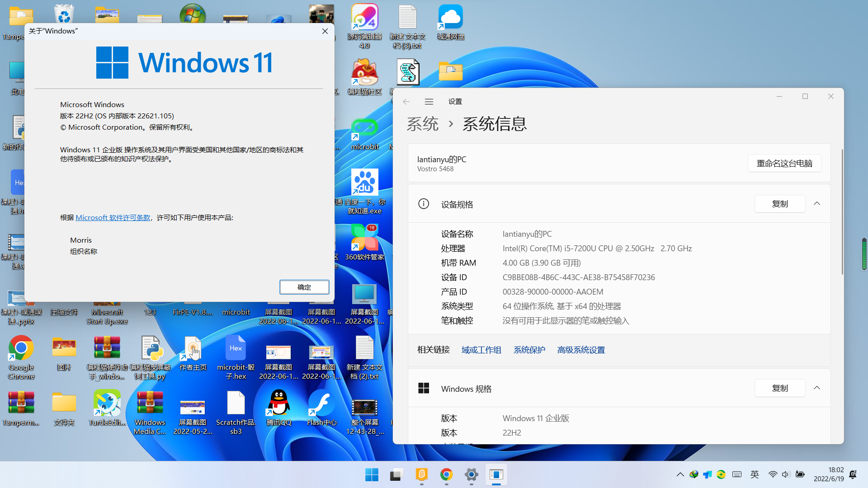Open Settings gear icon on taskbar

click(471, 474)
